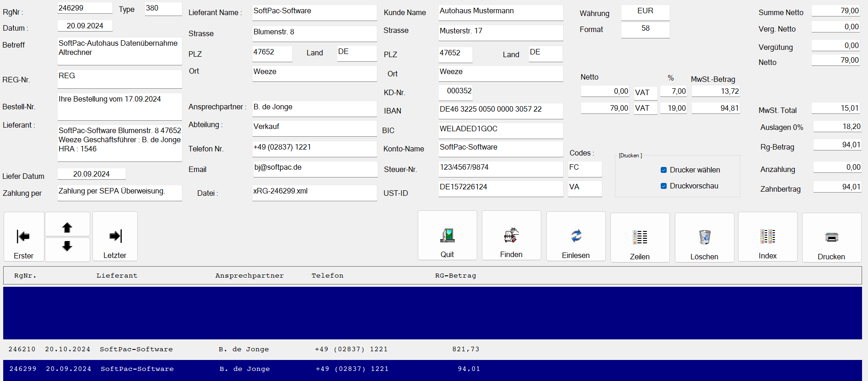Select invoice row 246299 in list
This screenshot has width=868, height=381.
tap(432, 370)
